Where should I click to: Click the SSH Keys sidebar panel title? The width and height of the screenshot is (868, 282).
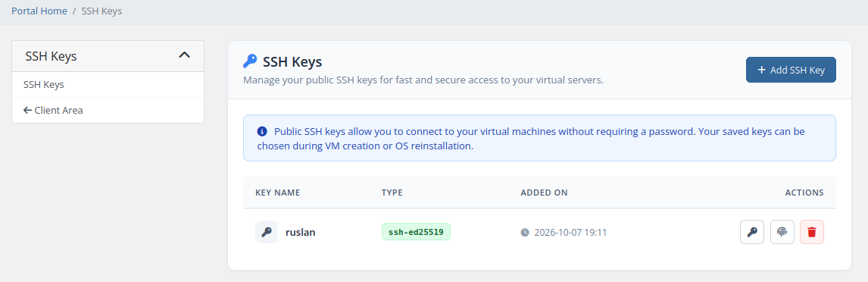point(51,56)
